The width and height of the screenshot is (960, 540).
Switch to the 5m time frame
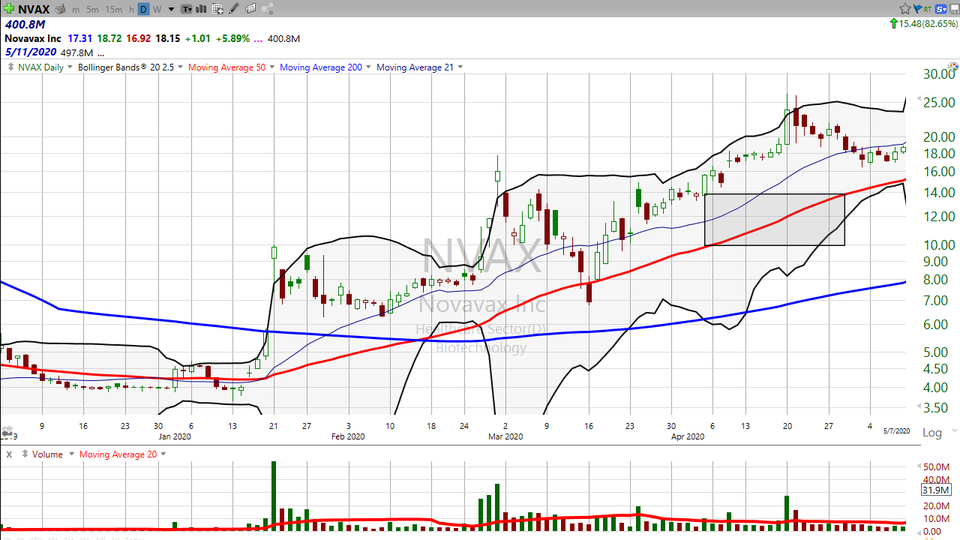point(92,9)
